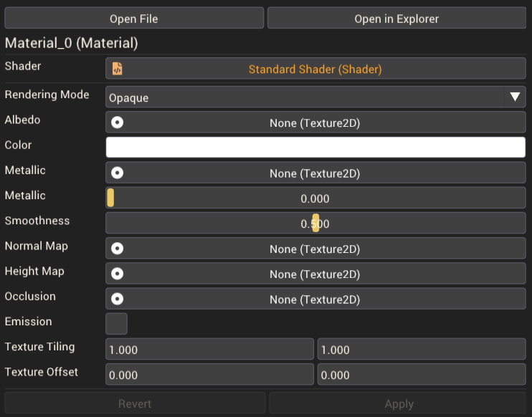Open the Rendering Mode dropdown arrow
The image size is (532, 417).
[x=515, y=97]
